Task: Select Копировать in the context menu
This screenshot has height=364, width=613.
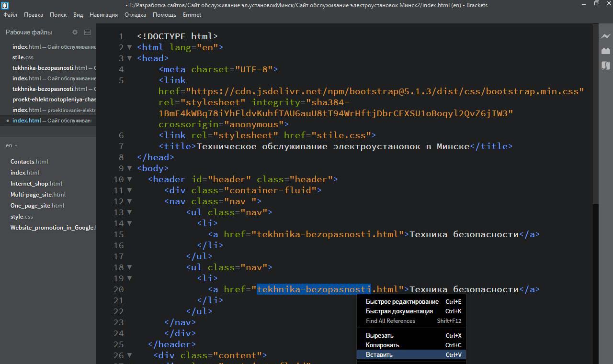Action: click(x=382, y=345)
